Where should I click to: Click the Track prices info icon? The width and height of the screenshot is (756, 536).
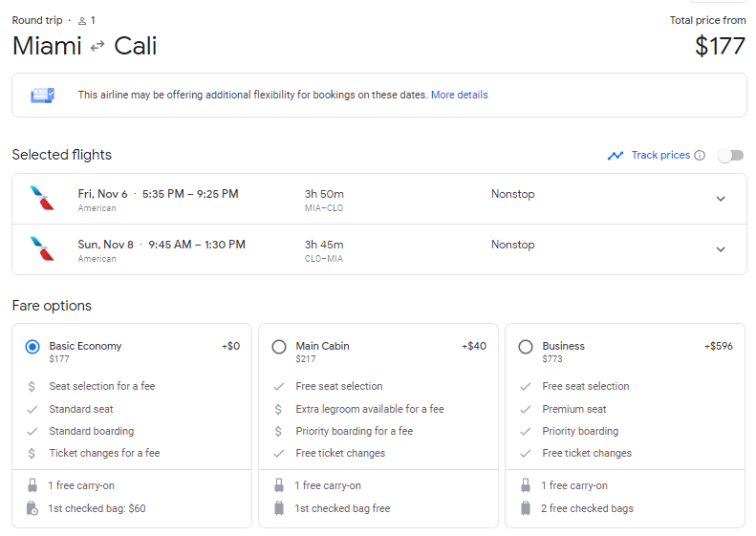click(700, 156)
